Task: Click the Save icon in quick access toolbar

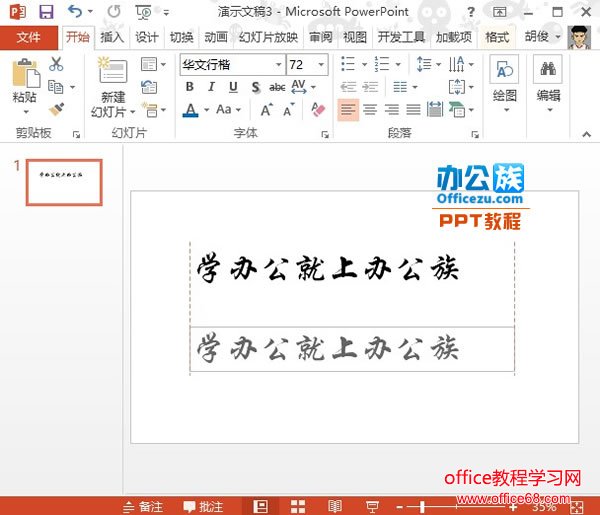Action: pos(46,12)
